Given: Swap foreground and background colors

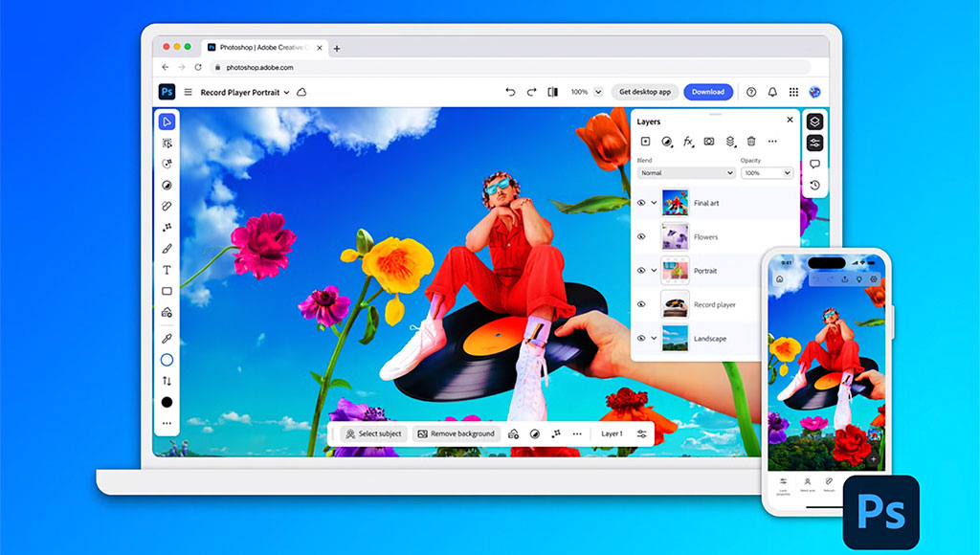Looking at the screenshot, I should tap(167, 381).
